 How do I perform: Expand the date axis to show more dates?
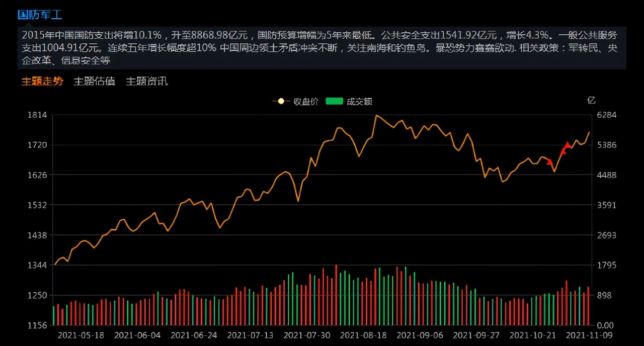click(322, 335)
